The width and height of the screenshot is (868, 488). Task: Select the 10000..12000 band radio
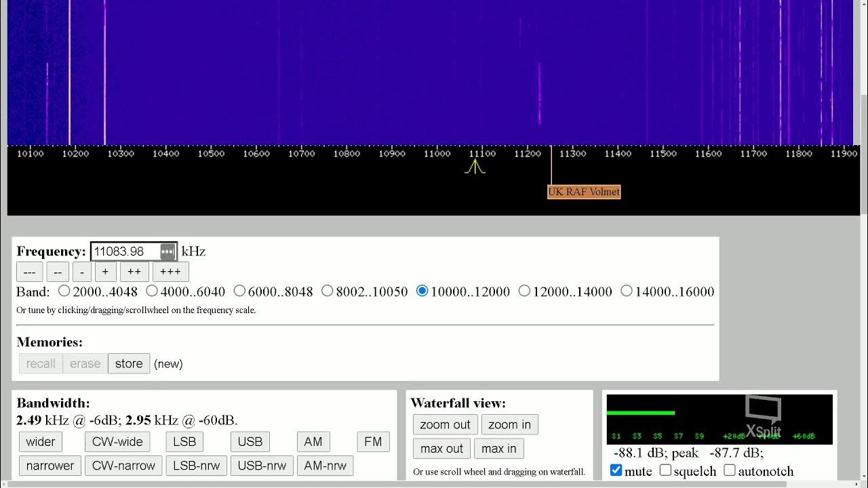(422, 291)
